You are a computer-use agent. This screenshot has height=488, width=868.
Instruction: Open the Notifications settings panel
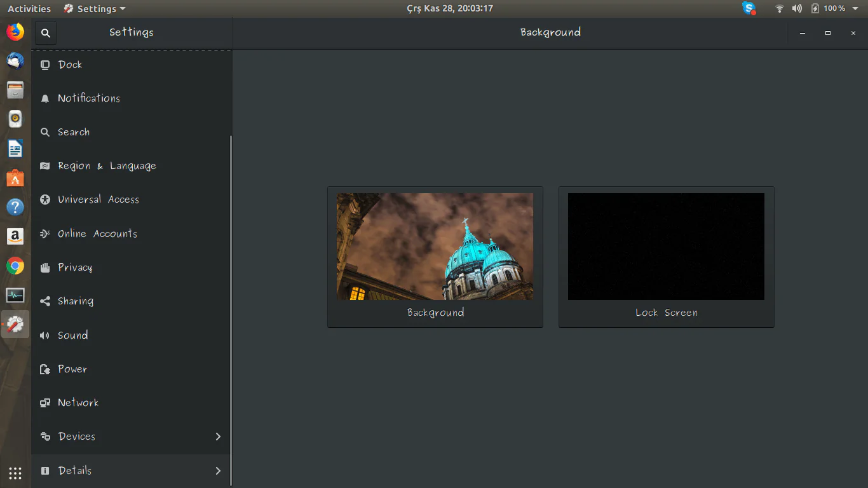pos(132,98)
